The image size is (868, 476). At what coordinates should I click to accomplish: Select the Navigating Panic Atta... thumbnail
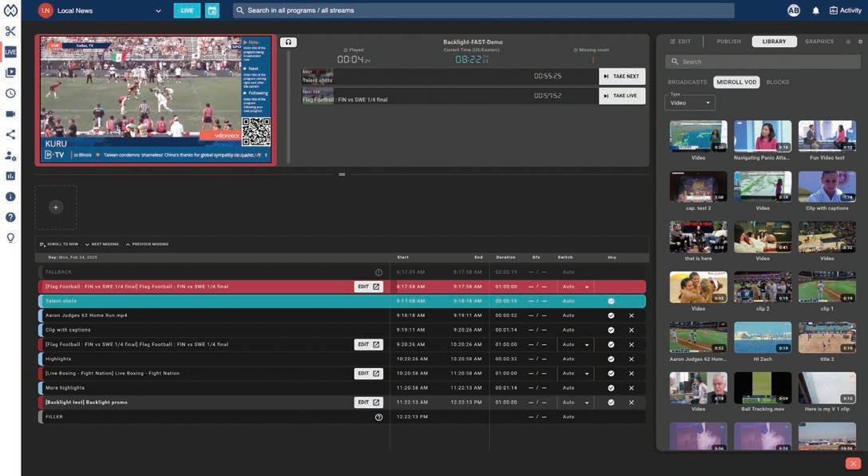pos(763,136)
